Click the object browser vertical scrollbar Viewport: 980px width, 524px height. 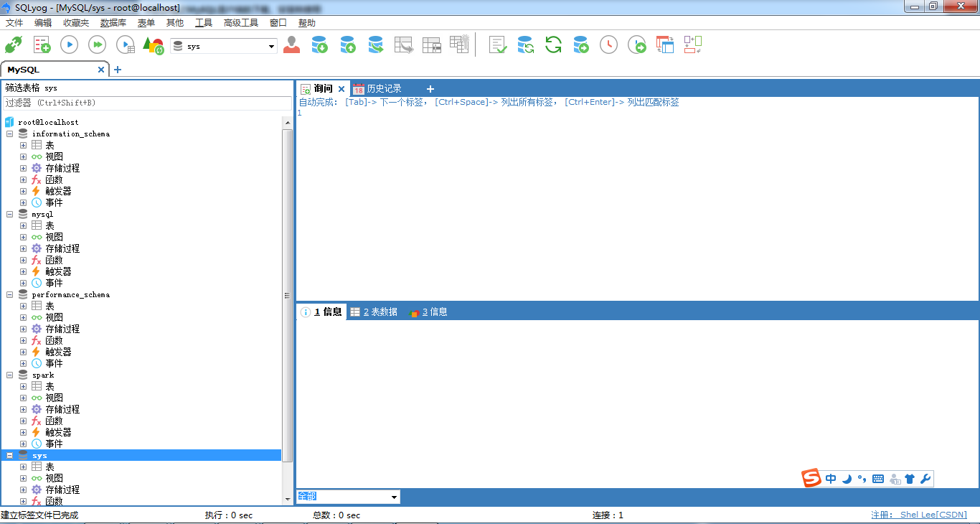[x=288, y=296]
